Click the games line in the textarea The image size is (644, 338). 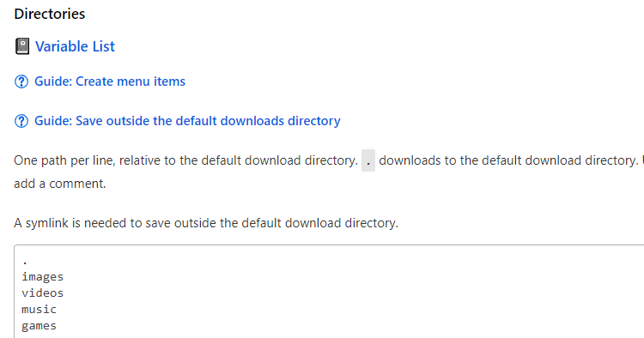(x=39, y=326)
